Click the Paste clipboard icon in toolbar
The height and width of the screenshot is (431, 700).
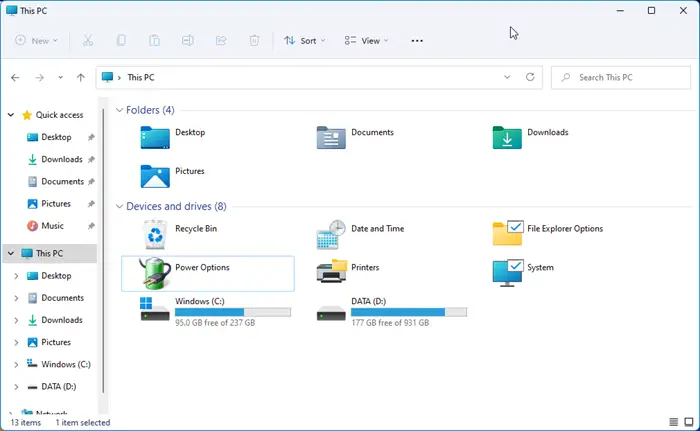154,41
